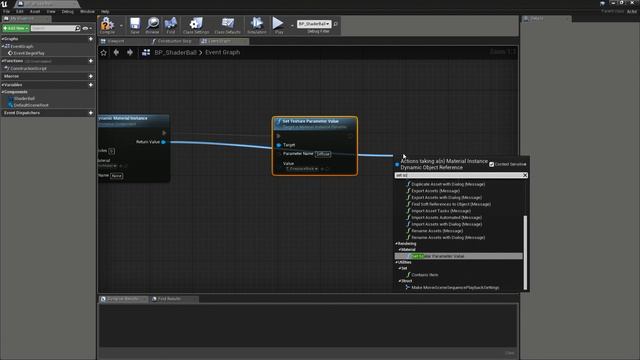
Task: Click the Browse magnifier icon
Action: pyautogui.click(x=153, y=24)
